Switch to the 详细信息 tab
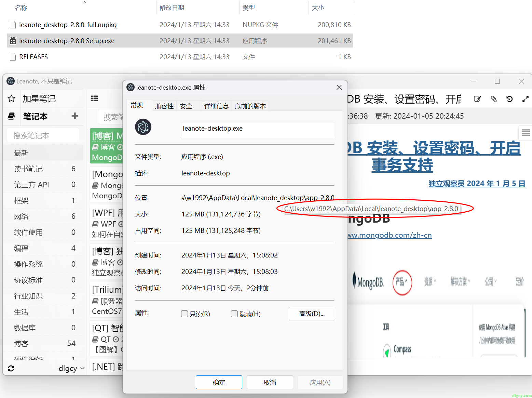This screenshot has height=398, width=532. pyautogui.click(x=216, y=106)
